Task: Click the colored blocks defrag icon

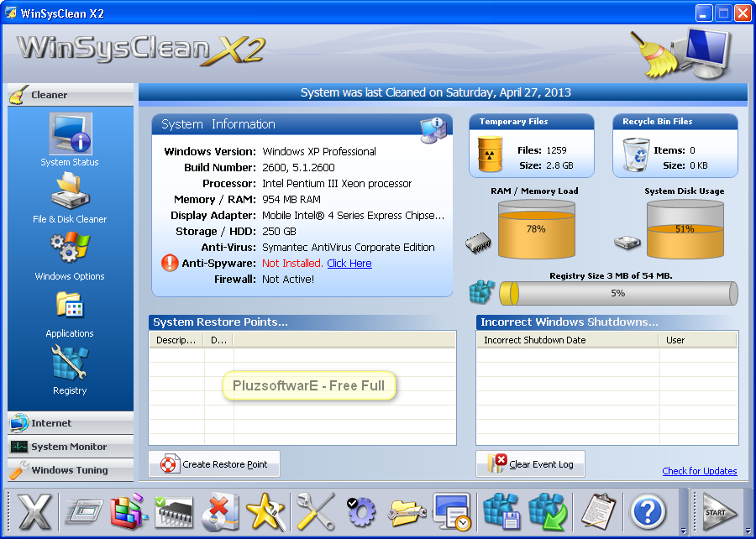Action: click(129, 512)
